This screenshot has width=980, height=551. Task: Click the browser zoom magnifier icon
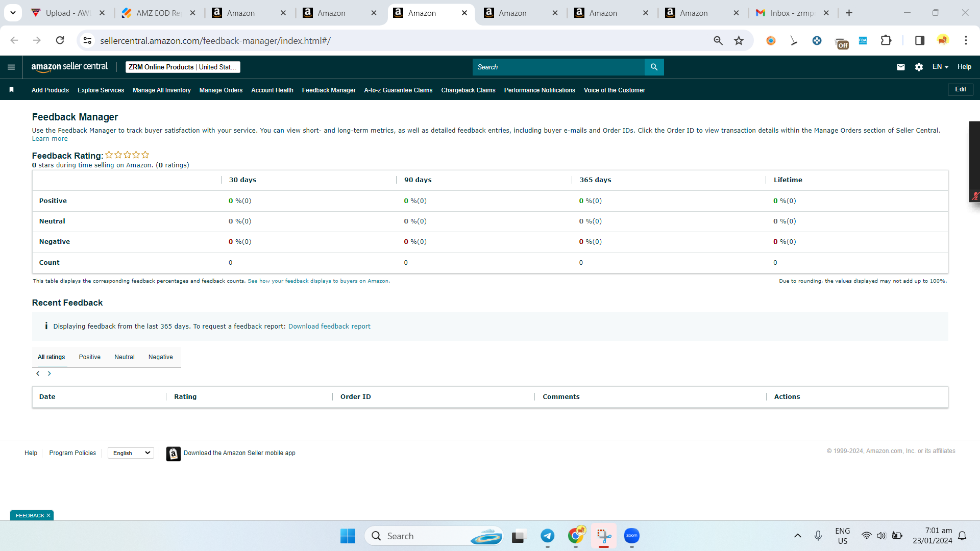[x=718, y=40]
